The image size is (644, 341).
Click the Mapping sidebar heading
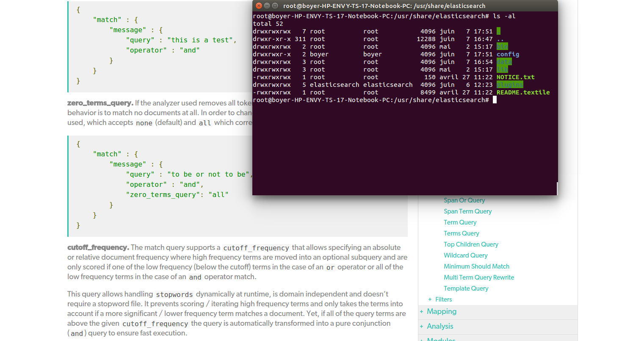[x=442, y=312]
